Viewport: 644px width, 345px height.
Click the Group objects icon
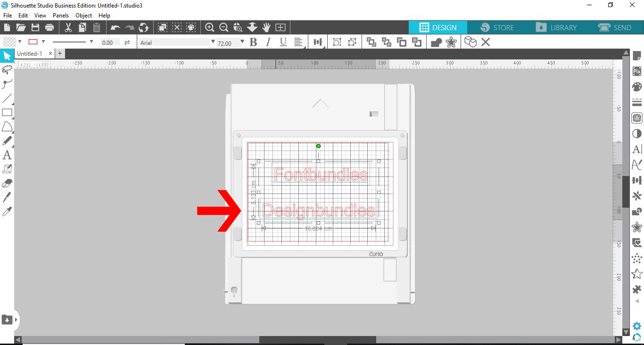pyautogui.click(x=337, y=42)
